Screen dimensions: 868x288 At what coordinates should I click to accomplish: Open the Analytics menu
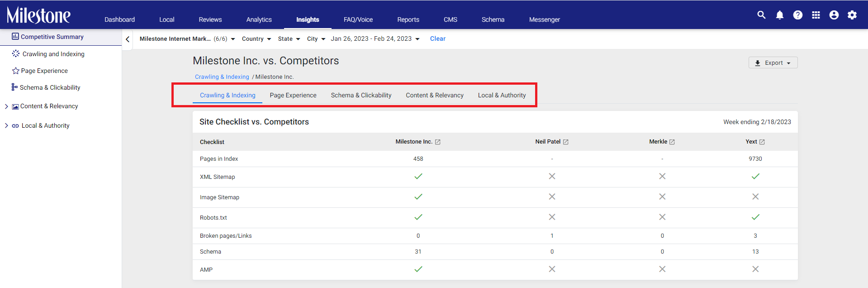259,19
